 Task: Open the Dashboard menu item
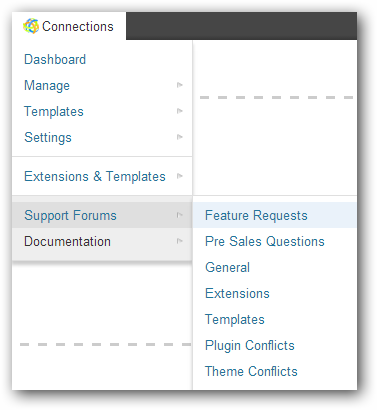click(55, 60)
